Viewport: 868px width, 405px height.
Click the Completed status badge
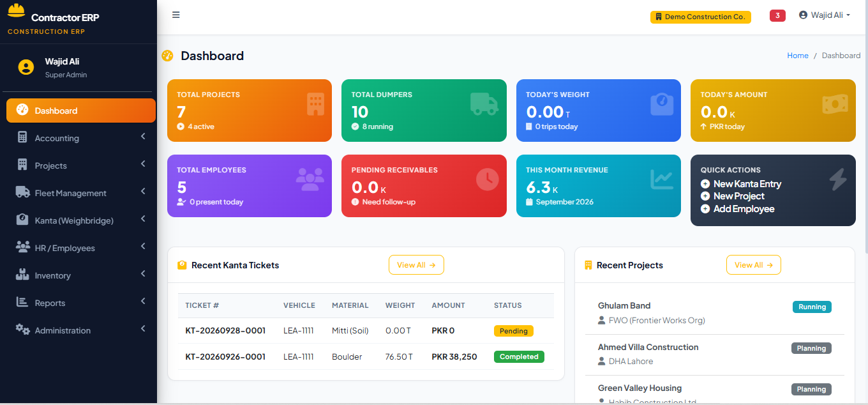click(x=519, y=357)
